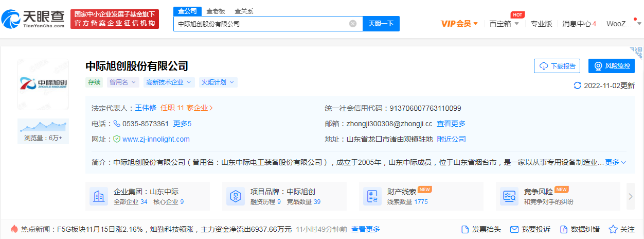Click the 存续 status tag

click(94, 82)
